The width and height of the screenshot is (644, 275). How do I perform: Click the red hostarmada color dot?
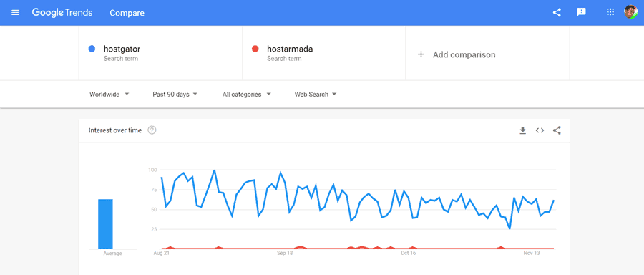tap(255, 49)
